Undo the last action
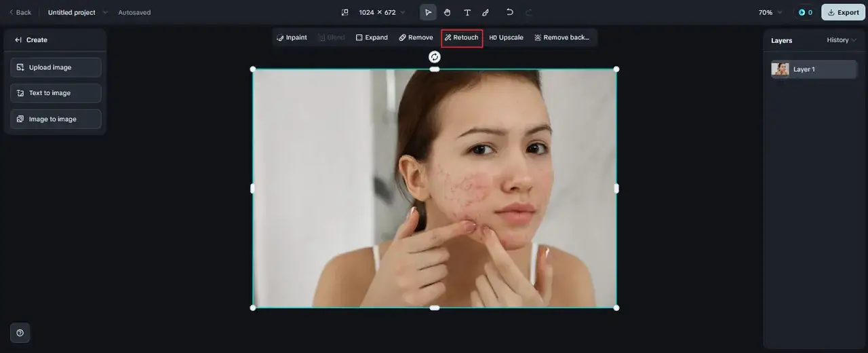The image size is (868, 353). 509,12
